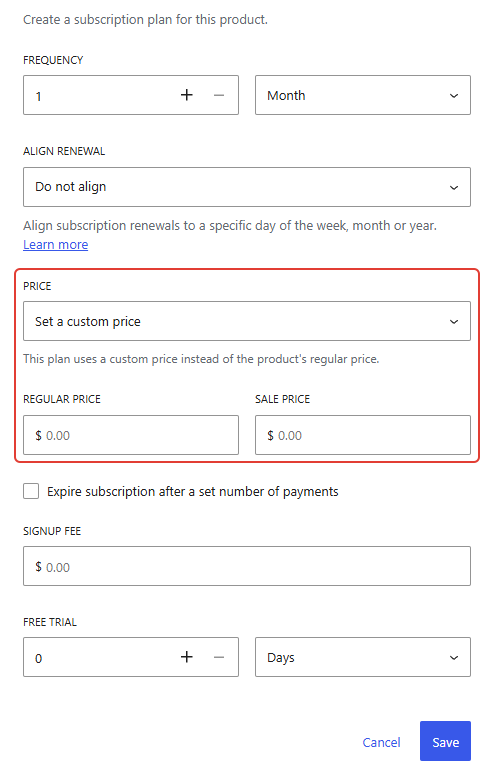Open the free trial Days dropdown
The height and width of the screenshot is (775, 494).
tap(363, 657)
